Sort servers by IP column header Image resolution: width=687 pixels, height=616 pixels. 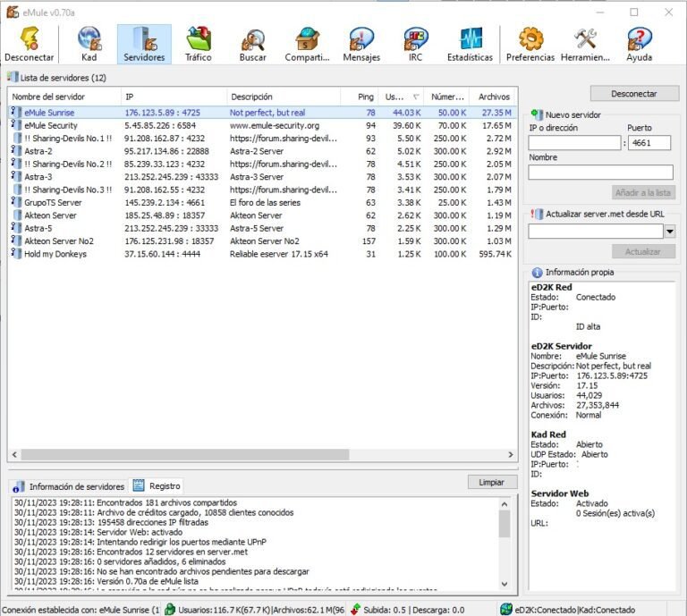click(174, 97)
